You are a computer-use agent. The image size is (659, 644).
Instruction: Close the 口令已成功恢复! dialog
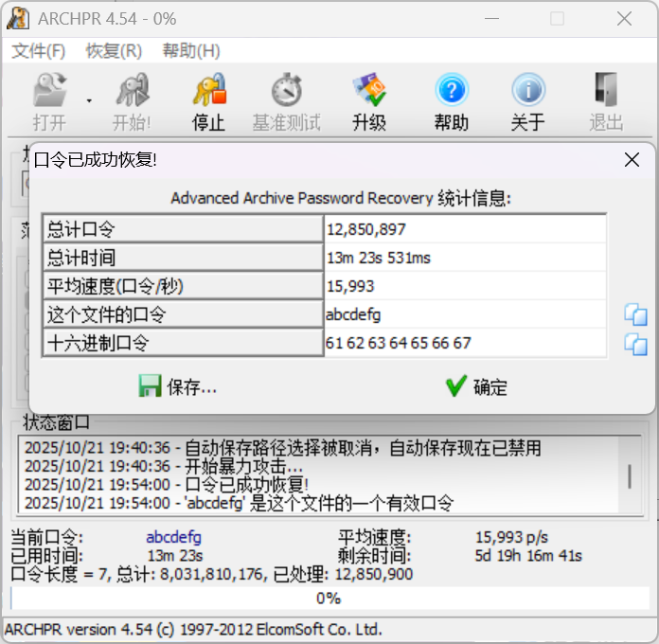pos(632,160)
